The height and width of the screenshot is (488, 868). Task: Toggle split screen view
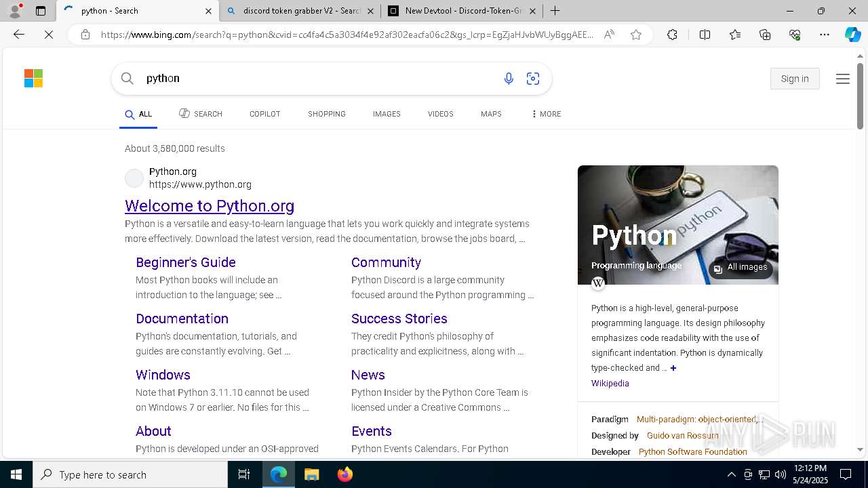705,35
